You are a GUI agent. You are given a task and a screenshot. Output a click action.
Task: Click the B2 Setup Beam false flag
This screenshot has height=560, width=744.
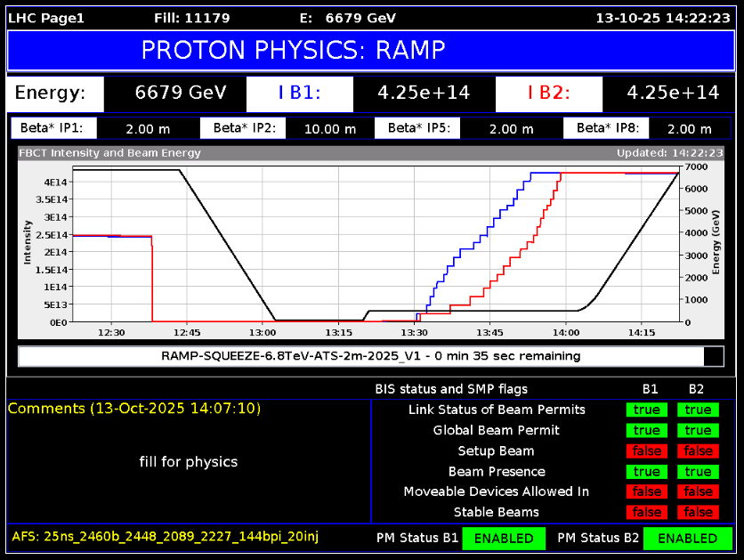click(x=698, y=450)
